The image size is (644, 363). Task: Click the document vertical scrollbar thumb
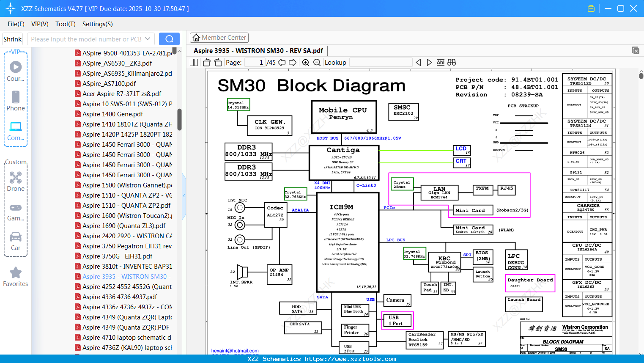641,75
